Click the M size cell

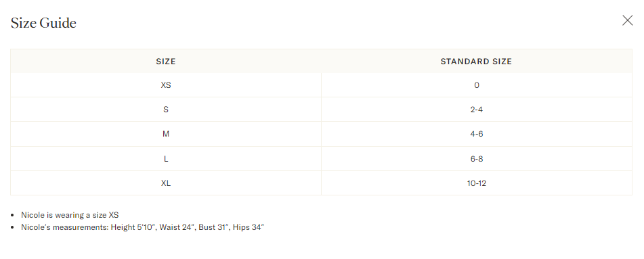[166, 134]
